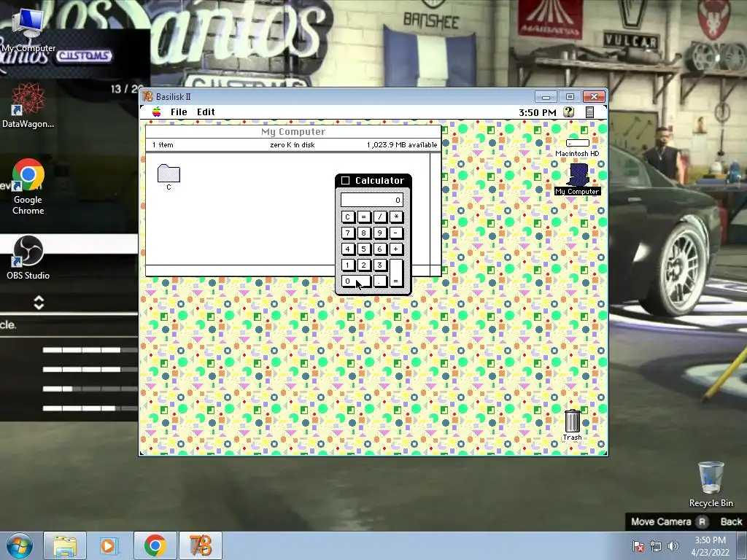Click the decimal point key on Calculator

(379, 281)
